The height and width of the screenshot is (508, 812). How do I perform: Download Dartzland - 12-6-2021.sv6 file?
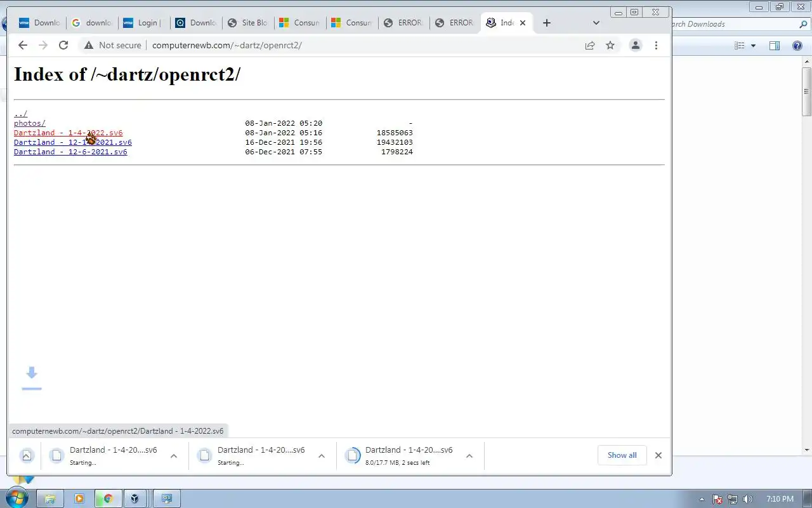pos(70,152)
